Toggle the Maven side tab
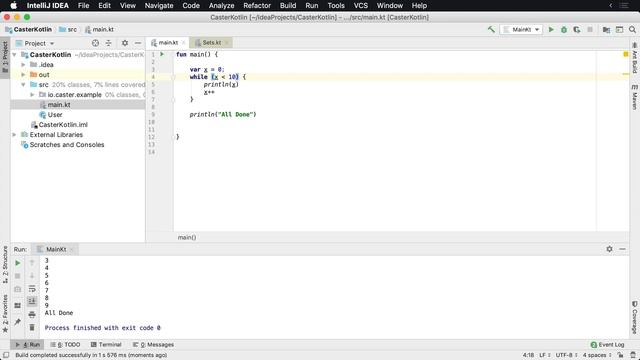The height and width of the screenshot is (360, 640). coord(635,97)
